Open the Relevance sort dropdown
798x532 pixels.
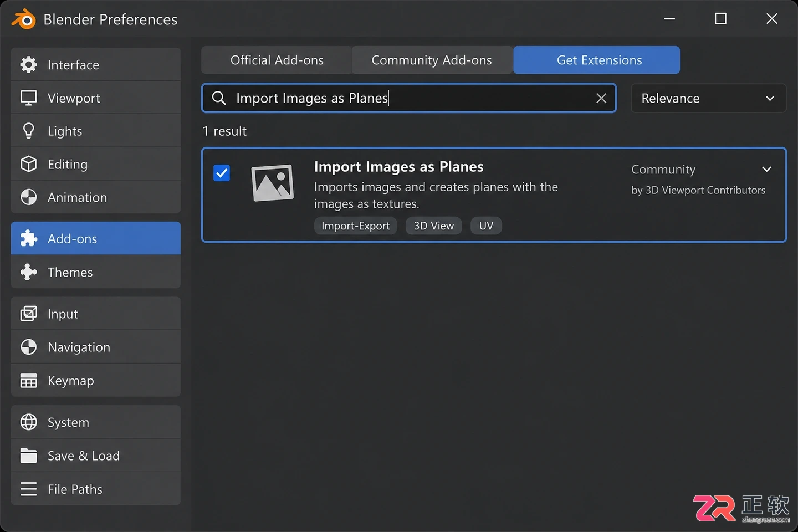[x=708, y=98]
